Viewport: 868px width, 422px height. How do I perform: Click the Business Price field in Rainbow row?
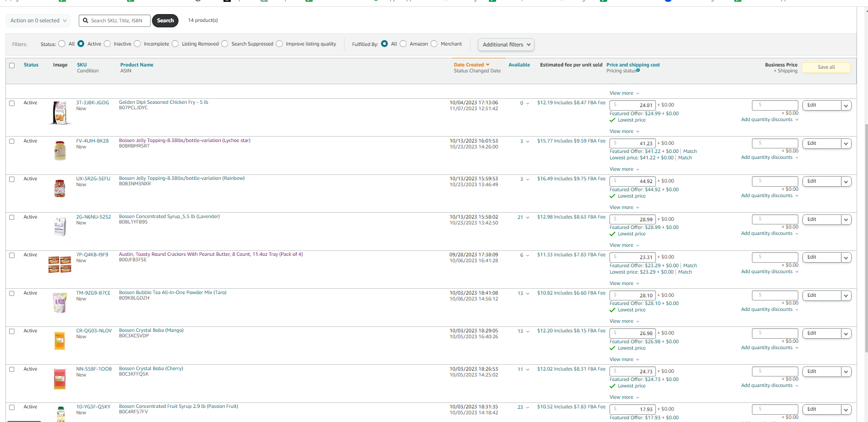click(775, 181)
